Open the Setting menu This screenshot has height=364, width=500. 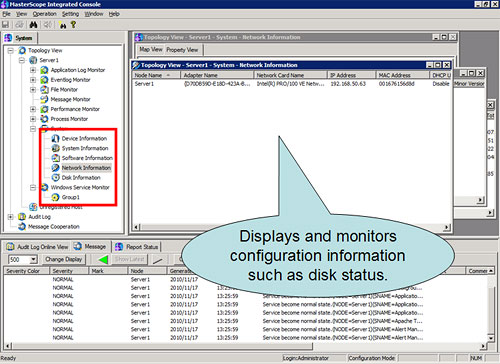coord(70,14)
